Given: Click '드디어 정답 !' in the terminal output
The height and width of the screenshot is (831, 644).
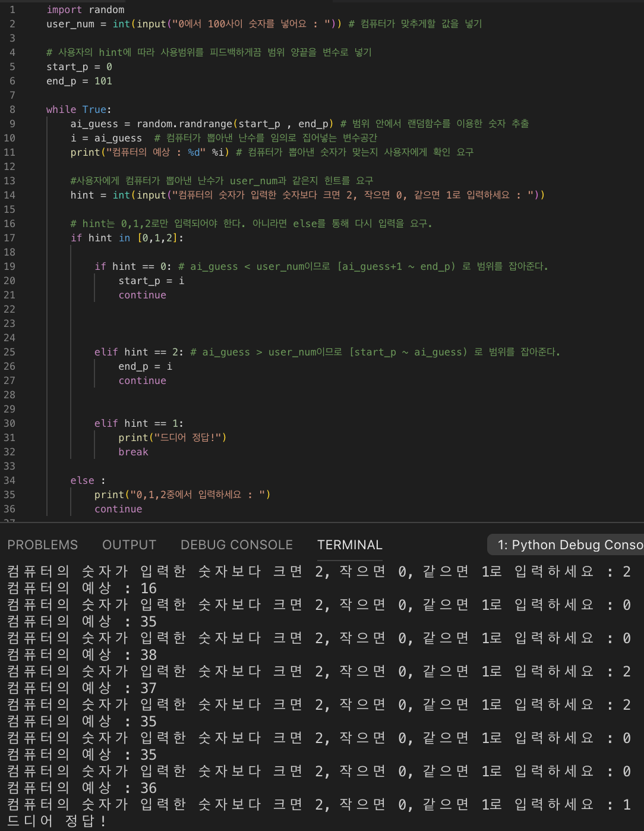Looking at the screenshot, I should point(57,821).
